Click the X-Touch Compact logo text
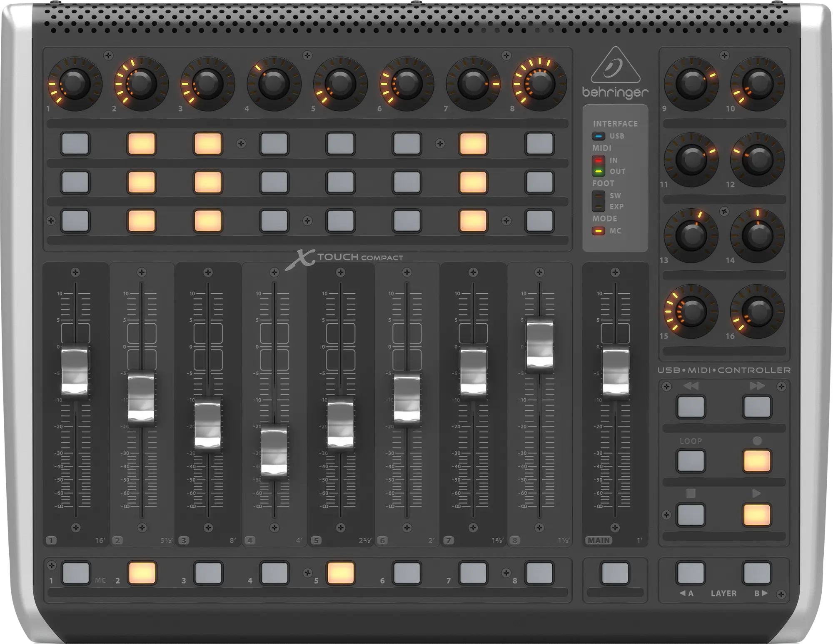The image size is (833, 644). (x=344, y=259)
